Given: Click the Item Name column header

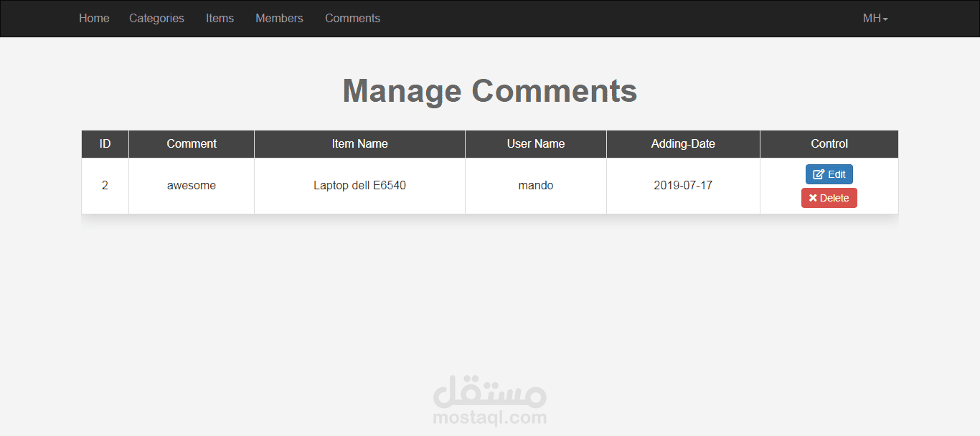Looking at the screenshot, I should point(359,144).
